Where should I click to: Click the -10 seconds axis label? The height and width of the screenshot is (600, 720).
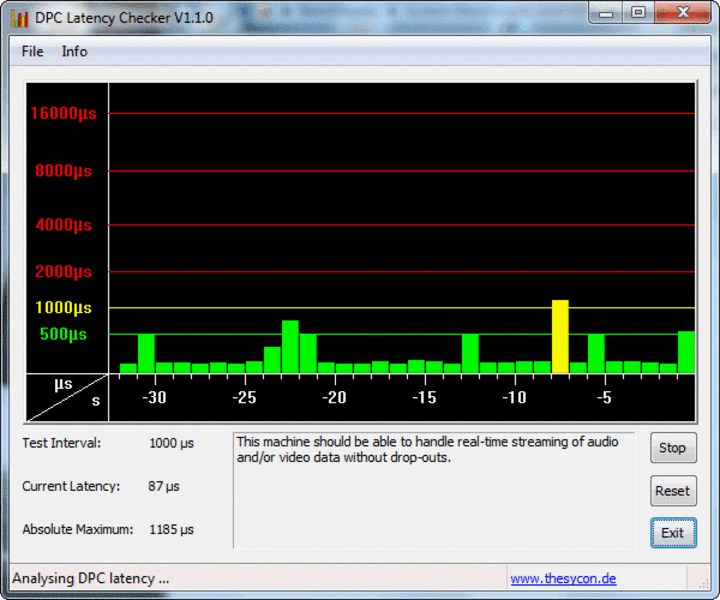[514, 398]
